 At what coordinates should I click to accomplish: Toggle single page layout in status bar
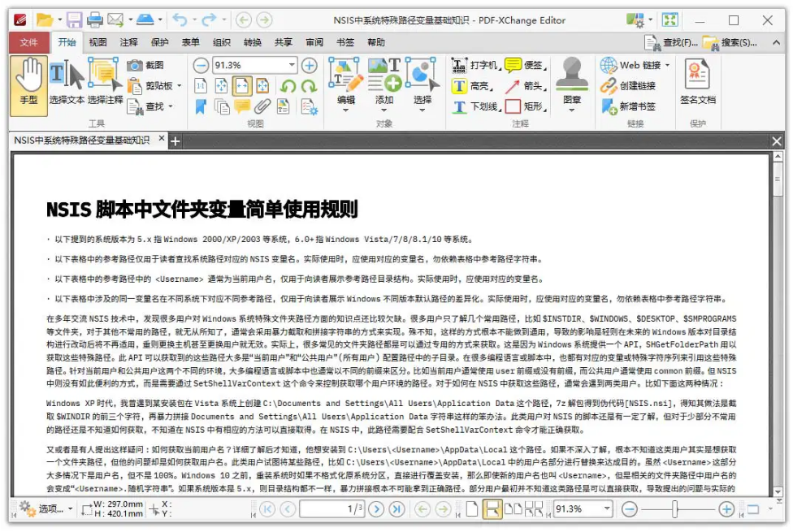click(x=471, y=509)
